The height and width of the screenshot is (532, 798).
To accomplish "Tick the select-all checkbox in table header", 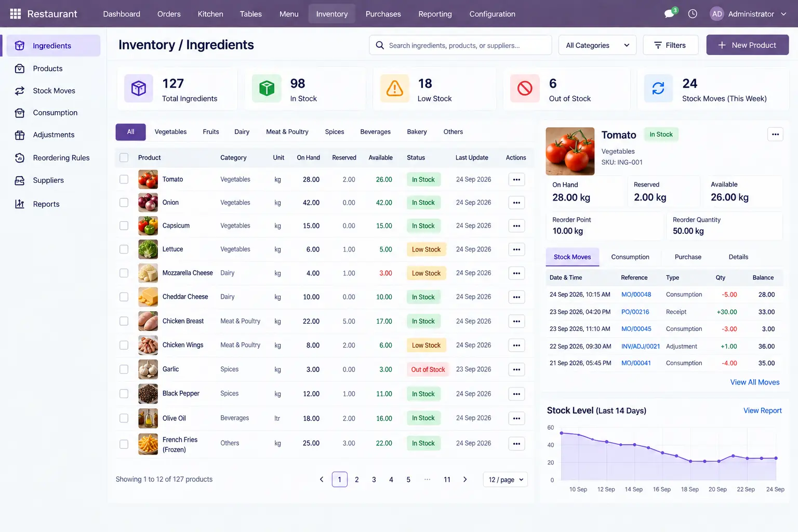I will pyautogui.click(x=124, y=157).
